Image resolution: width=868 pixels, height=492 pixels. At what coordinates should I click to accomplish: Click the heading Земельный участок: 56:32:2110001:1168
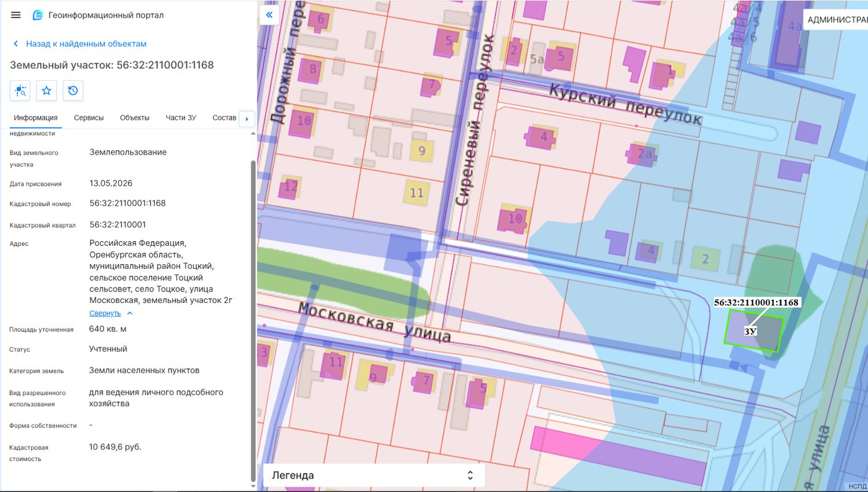click(112, 65)
